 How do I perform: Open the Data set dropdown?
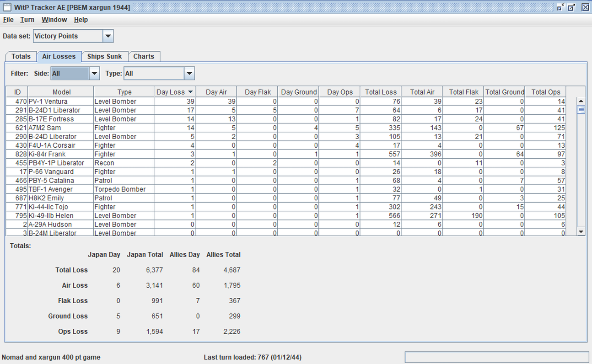pos(108,36)
